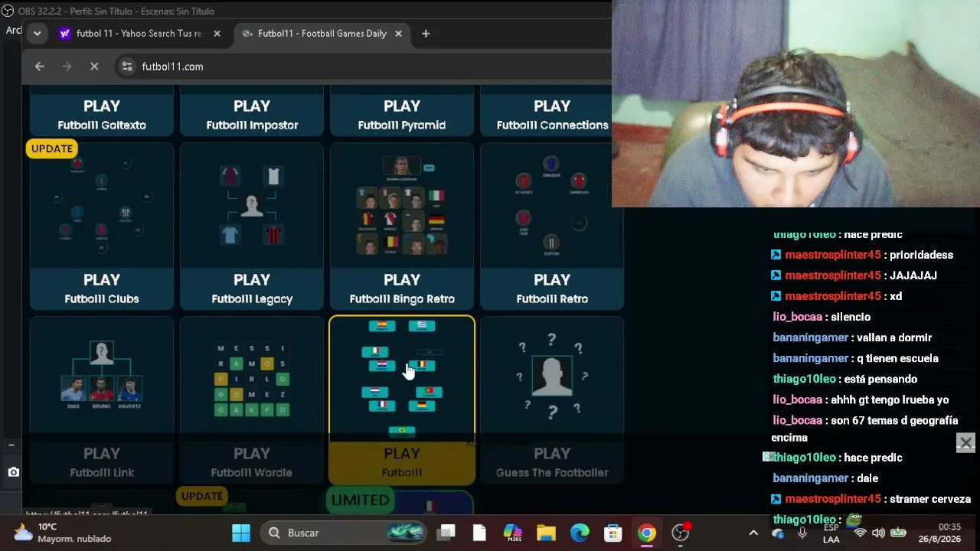Play Futbol11 Goltexto
This screenshot has height=551, width=980.
click(102, 114)
